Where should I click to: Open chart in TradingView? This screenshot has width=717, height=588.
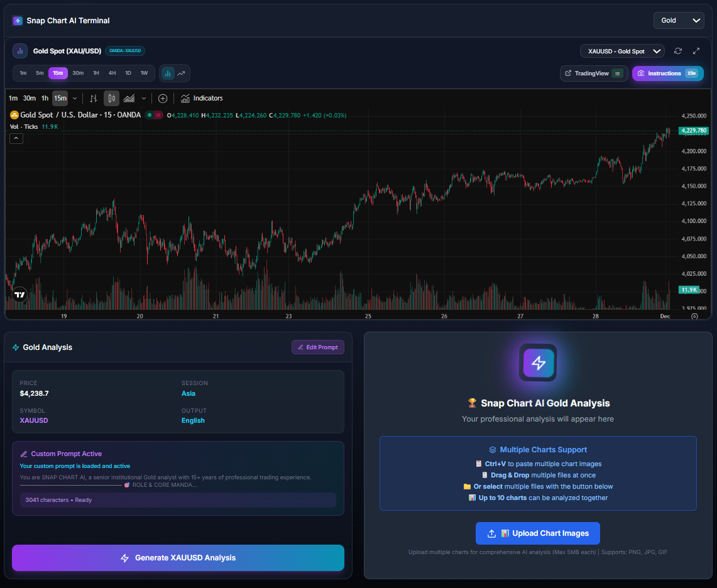(x=594, y=73)
